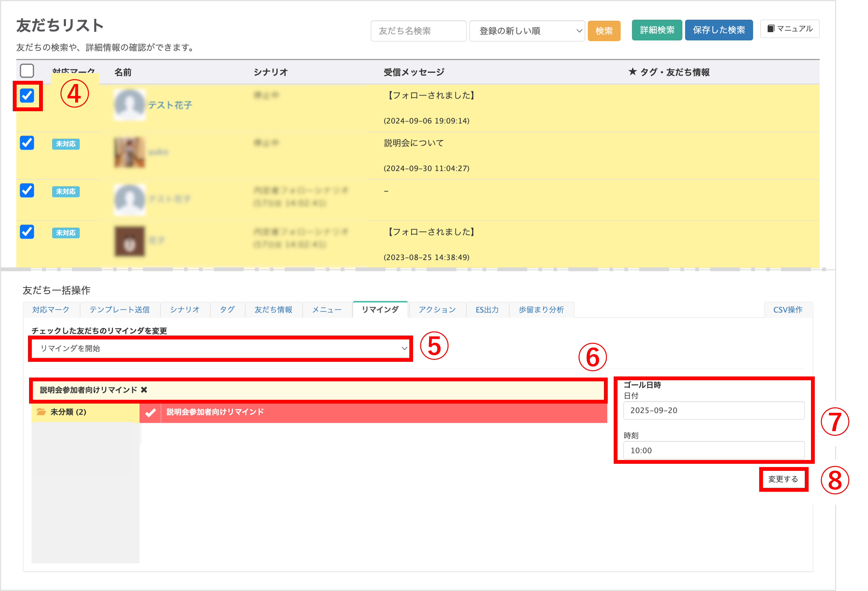The image size is (868, 591).
Task: Remove the selected 説明会参加者向けリマインド with the ✖ icon
Action: tap(144, 390)
